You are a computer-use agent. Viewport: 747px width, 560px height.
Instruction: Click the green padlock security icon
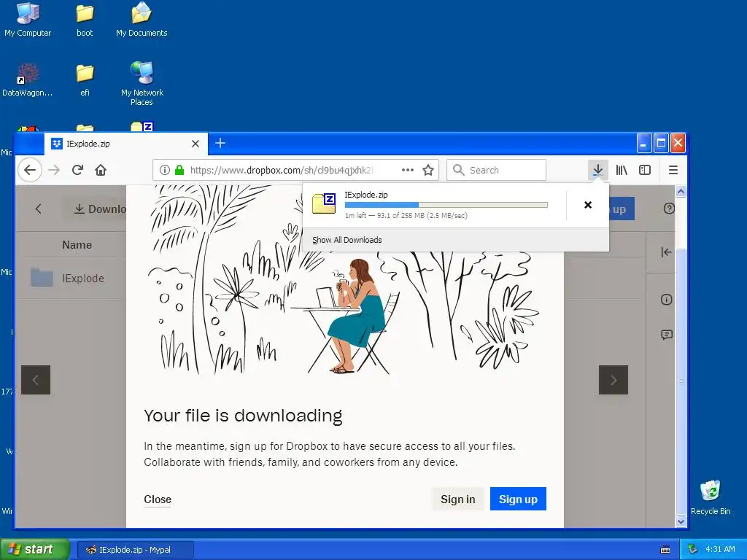pos(179,170)
